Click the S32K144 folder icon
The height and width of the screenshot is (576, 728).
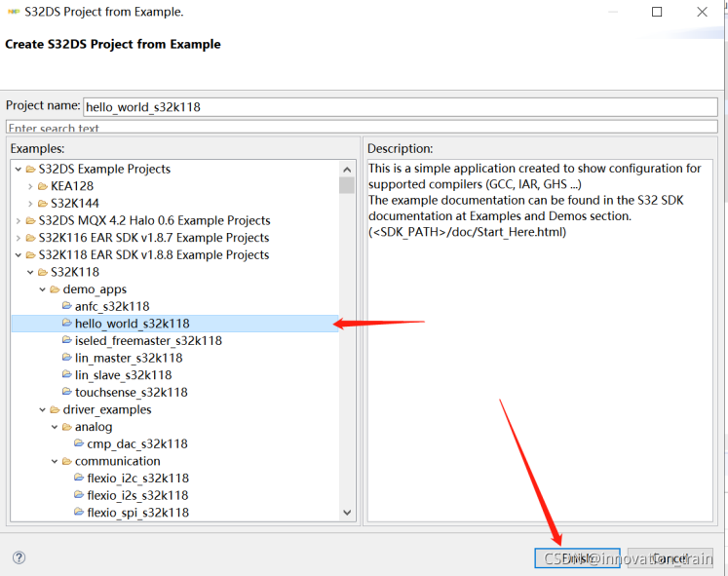tap(43, 204)
